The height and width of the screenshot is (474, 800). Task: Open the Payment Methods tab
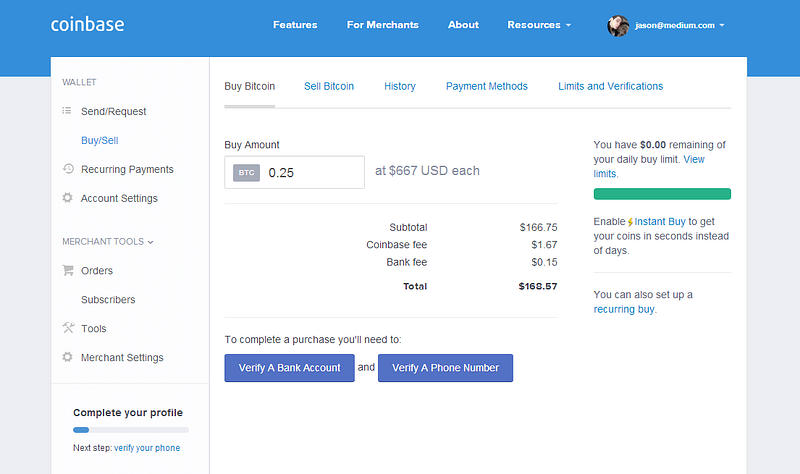487,86
